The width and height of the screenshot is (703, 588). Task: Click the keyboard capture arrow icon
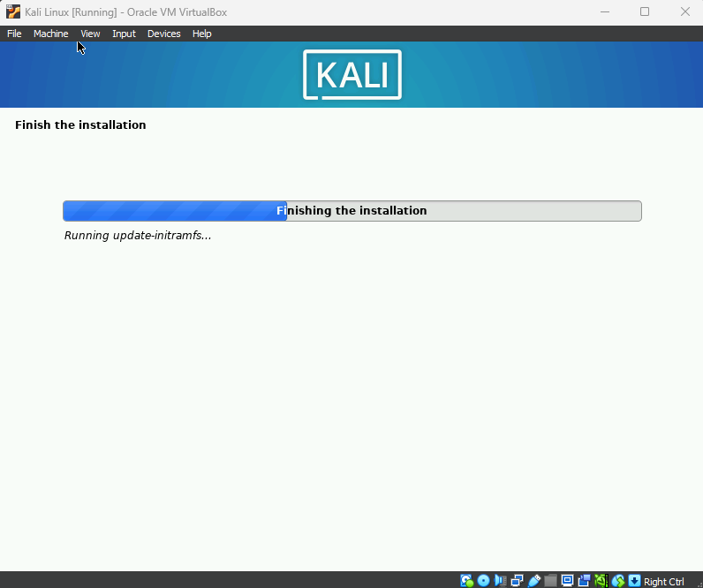point(634,581)
